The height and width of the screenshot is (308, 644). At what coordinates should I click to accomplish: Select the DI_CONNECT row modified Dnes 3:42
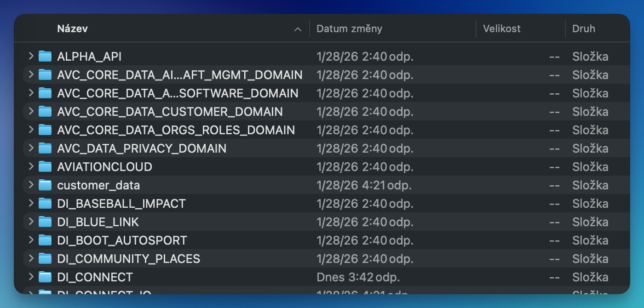point(358,277)
